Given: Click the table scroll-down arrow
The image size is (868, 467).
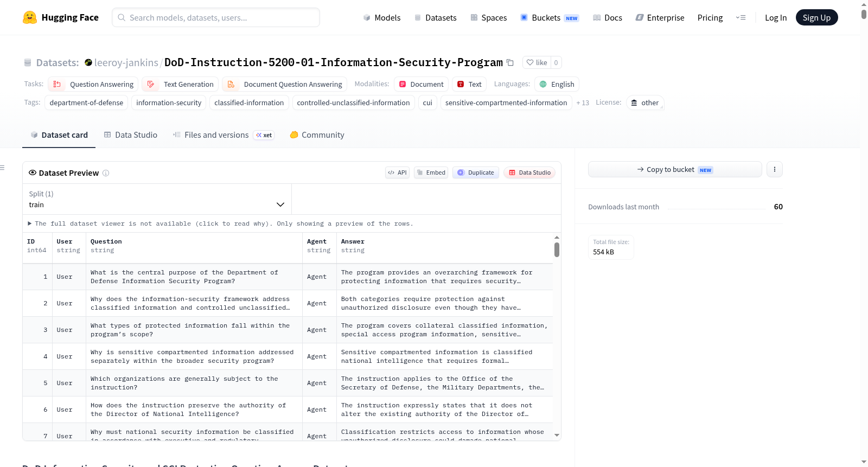Looking at the screenshot, I should (557, 435).
